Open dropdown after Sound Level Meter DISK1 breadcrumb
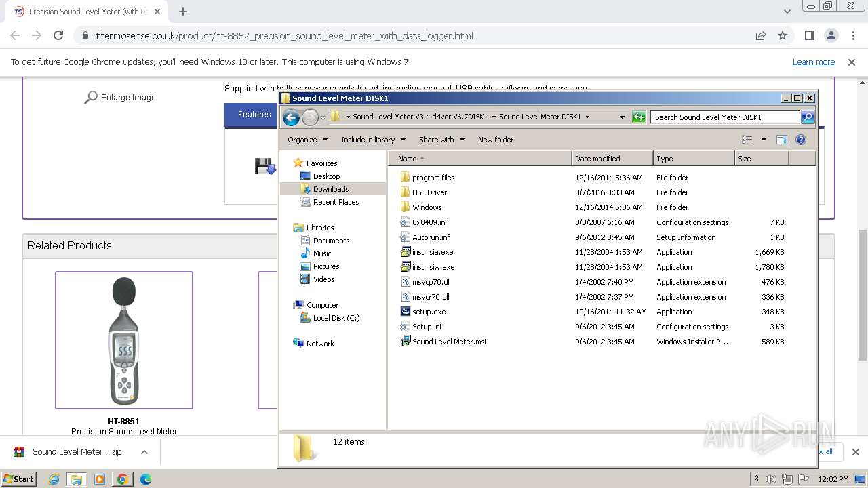Viewport: 868px width, 488px height. [587, 117]
